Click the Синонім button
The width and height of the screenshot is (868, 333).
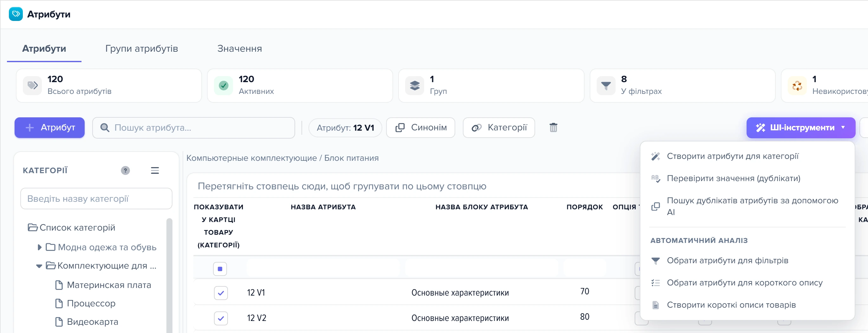point(420,128)
